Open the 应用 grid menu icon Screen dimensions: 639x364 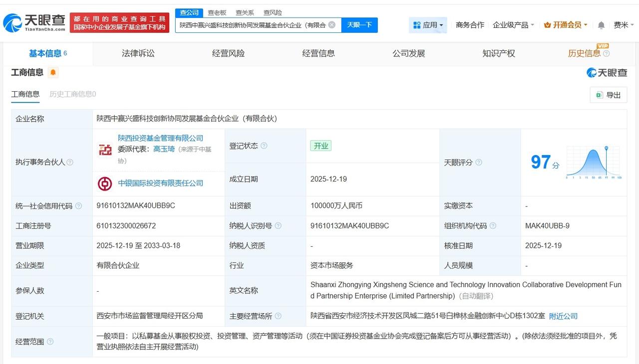coord(416,24)
